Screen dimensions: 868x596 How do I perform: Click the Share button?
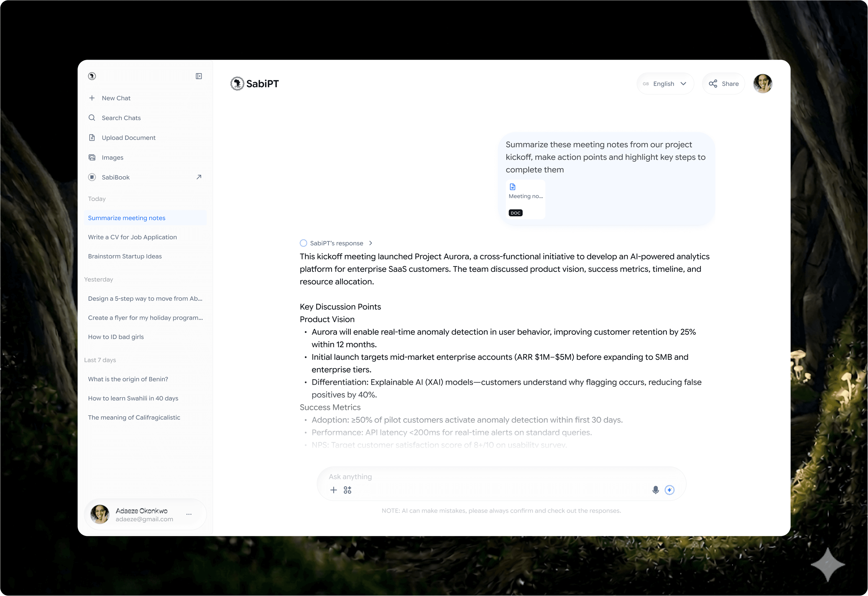pyautogui.click(x=724, y=84)
